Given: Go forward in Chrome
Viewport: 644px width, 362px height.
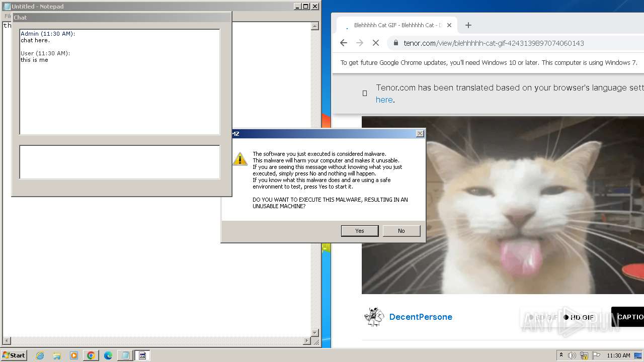Looking at the screenshot, I should [360, 43].
